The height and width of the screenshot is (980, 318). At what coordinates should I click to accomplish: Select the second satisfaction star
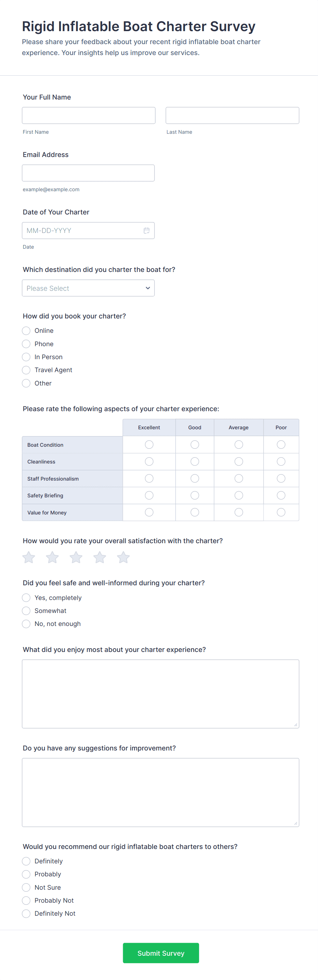click(x=53, y=557)
